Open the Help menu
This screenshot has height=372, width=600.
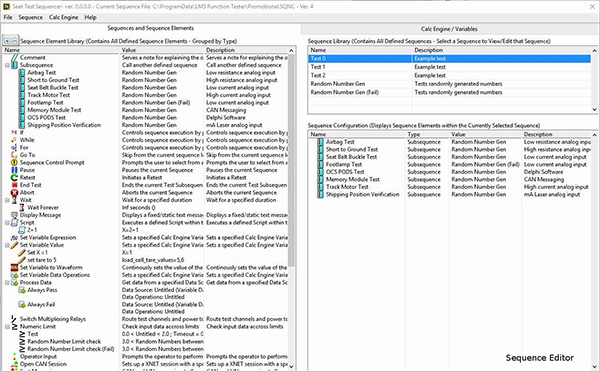[90, 17]
